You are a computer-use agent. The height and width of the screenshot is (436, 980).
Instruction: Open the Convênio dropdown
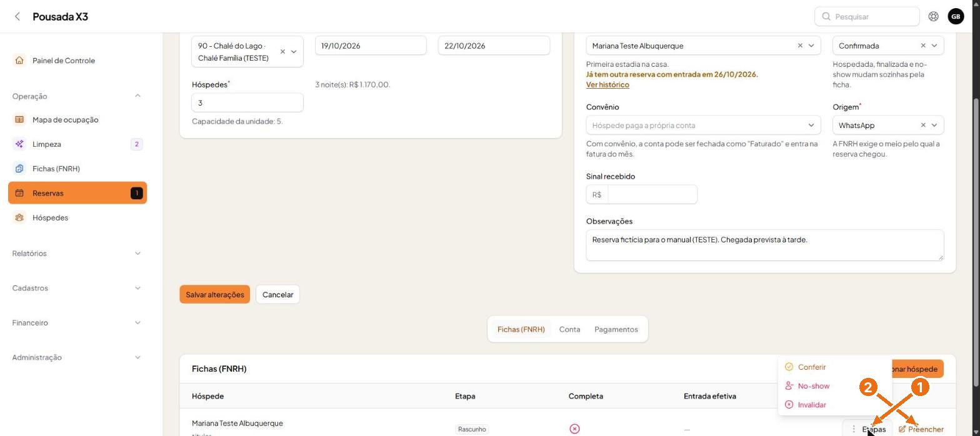pyautogui.click(x=703, y=125)
